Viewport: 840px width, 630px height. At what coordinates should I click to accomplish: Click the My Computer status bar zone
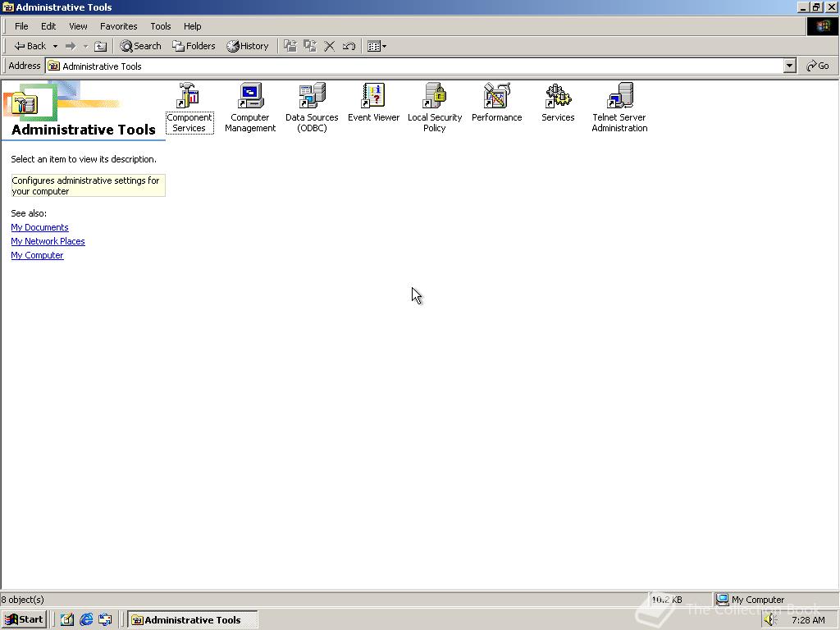click(776, 600)
